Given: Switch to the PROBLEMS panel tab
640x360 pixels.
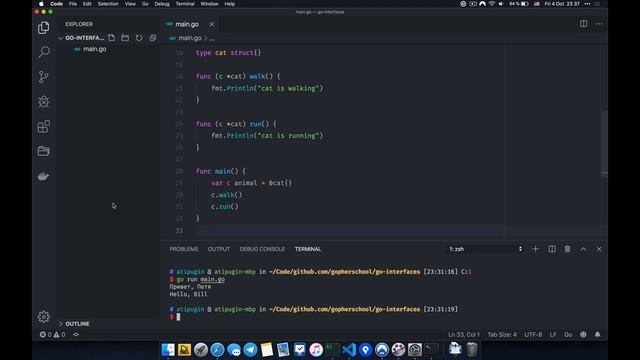Looking at the screenshot, I should pyautogui.click(x=184, y=249).
